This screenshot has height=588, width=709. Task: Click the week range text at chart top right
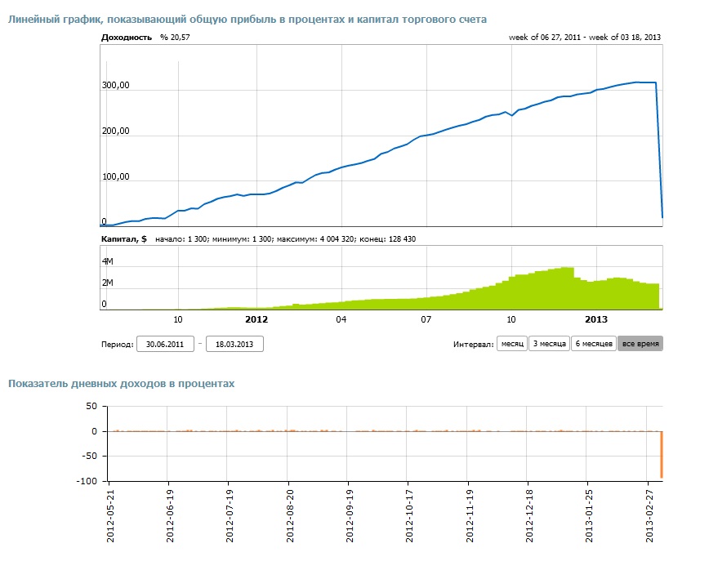coord(584,38)
